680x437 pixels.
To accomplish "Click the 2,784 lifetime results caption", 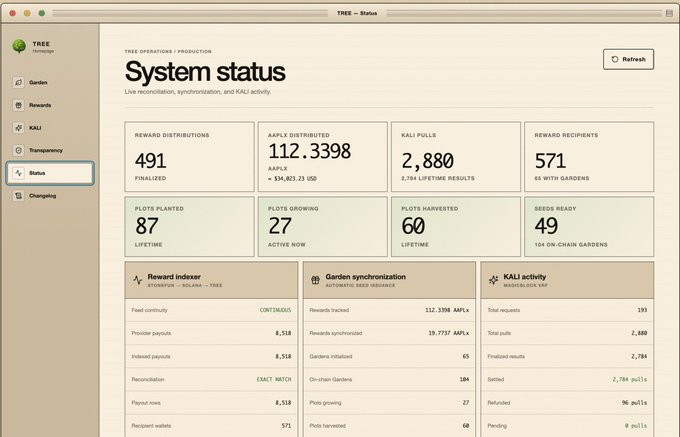I will click(x=438, y=179).
